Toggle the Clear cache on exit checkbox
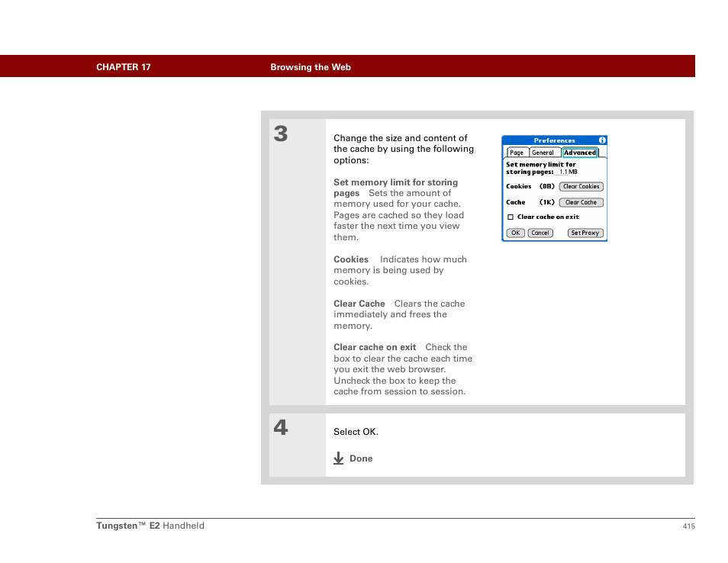 point(511,217)
